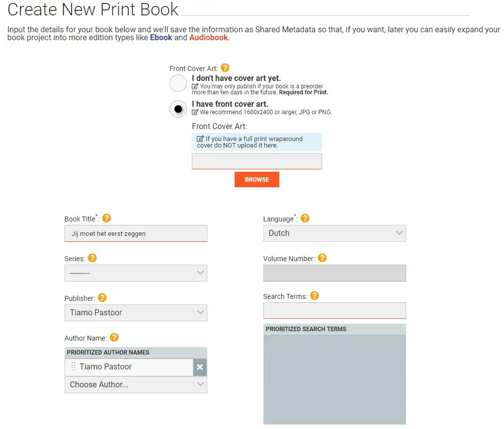Click the Language help icon

click(x=305, y=218)
